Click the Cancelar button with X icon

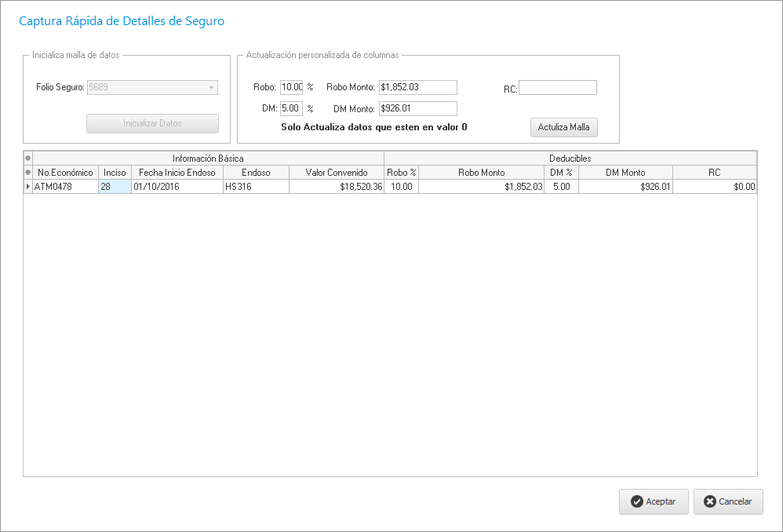tap(727, 501)
